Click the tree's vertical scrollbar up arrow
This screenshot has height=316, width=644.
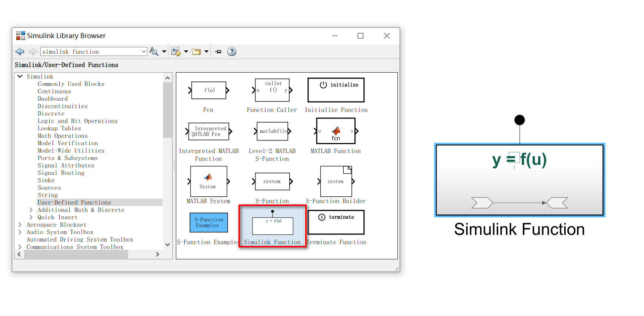pos(167,78)
